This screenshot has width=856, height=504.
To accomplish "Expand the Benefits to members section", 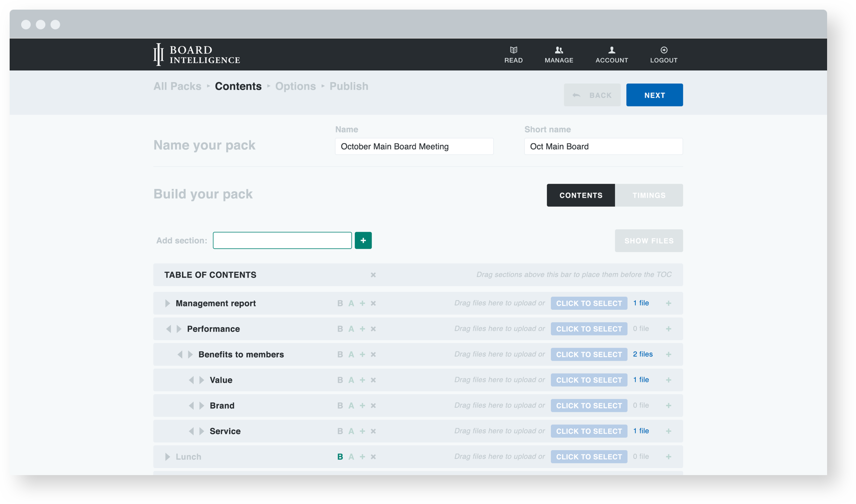I will (x=189, y=354).
